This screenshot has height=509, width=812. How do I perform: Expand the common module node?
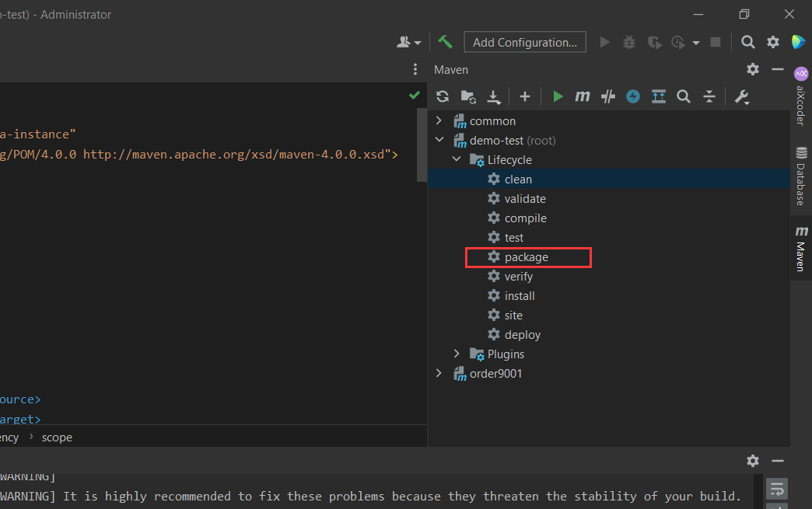439,120
